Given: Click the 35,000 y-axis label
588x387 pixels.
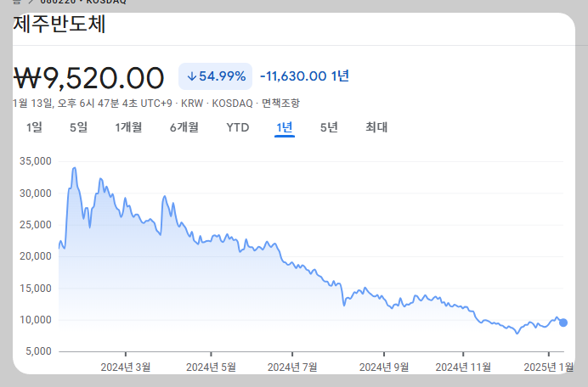Looking at the screenshot, I should click(36, 161).
